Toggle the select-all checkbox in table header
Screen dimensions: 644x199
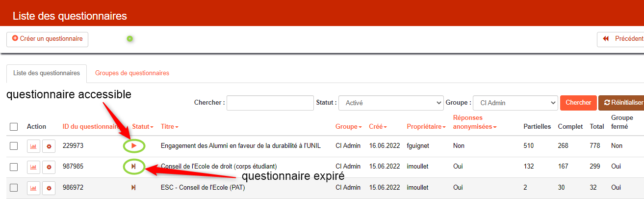pyautogui.click(x=14, y=127)
